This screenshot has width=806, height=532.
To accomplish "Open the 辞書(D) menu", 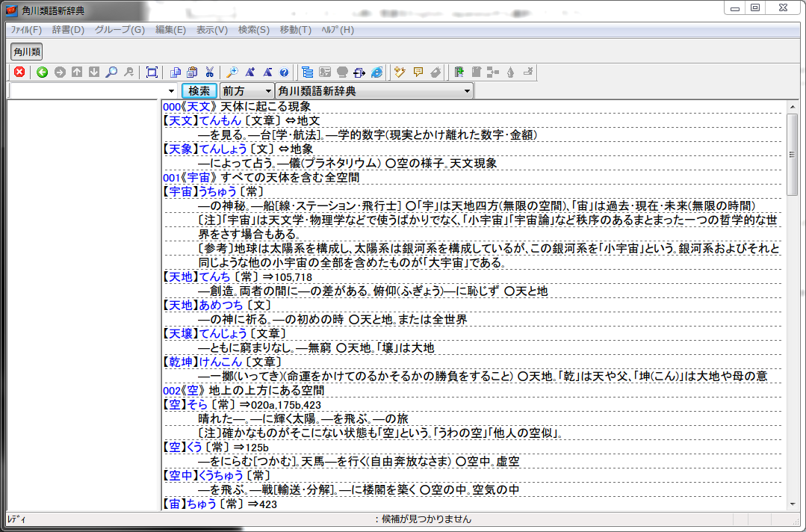I will (69, 30).
